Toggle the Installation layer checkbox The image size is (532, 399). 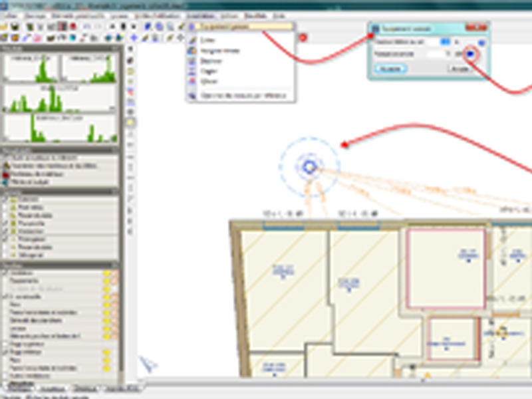click(6, 273)
